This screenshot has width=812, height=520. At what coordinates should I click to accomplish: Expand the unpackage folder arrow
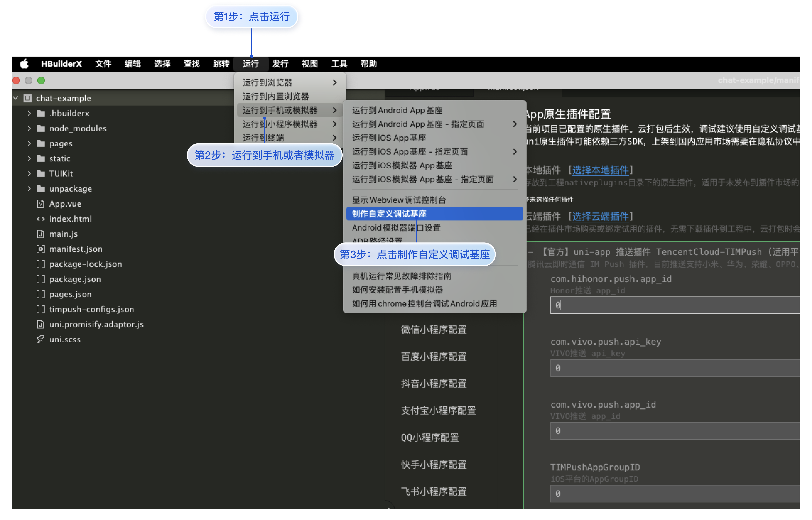(29, 189)
